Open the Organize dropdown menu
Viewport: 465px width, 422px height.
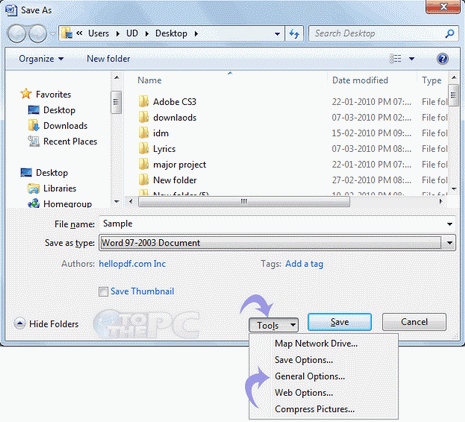click(x=41, y=59)
